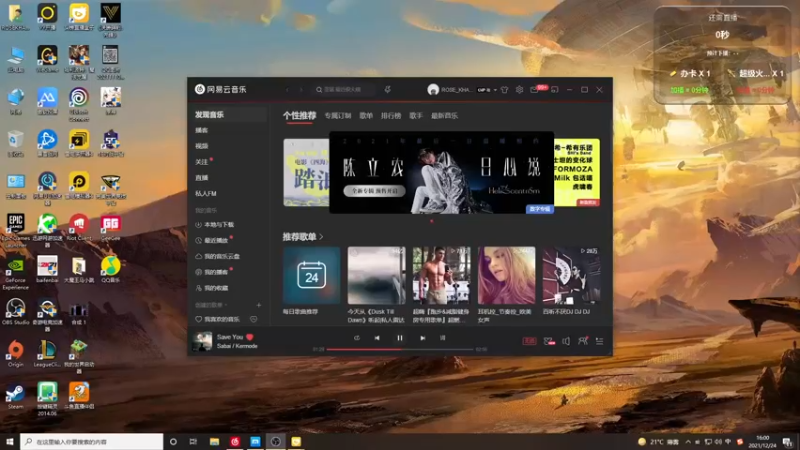The height and width of the screenshot is (450, 800).
Task: Select the GeForce Experience desktop icon
Action: point(15,273)
